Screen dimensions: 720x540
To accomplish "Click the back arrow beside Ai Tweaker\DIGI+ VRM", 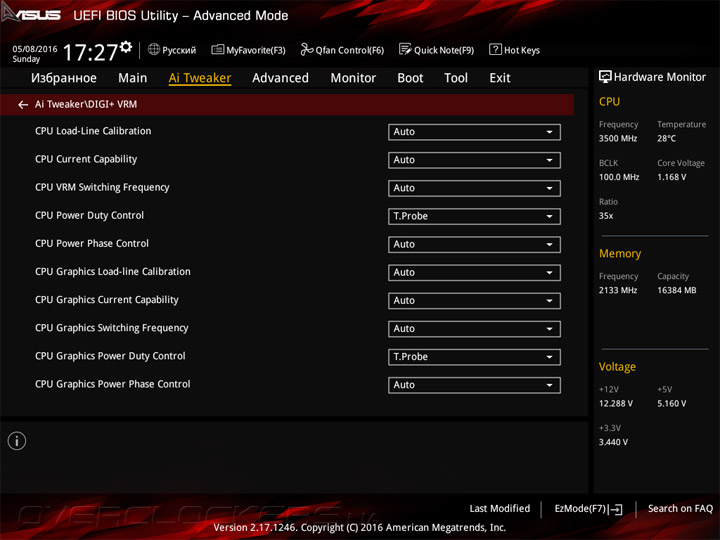I will 22,105.
